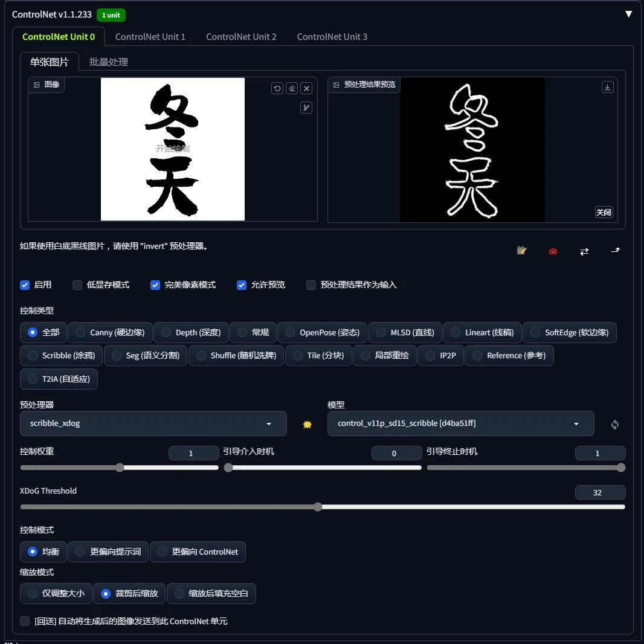Select Shuffle (随机洗牌) control type
This screenshot has height=644, width=644.
pos(236,356)
